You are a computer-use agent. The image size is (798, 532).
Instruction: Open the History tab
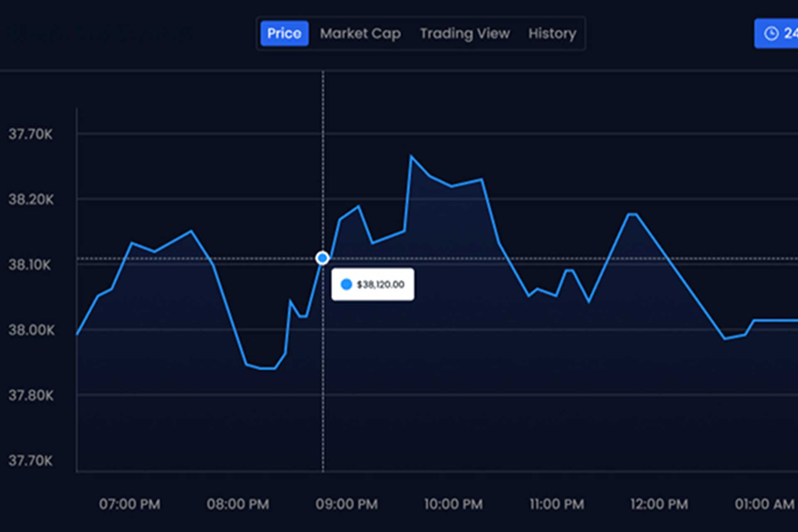pyautogui.click(x=552, y=33)
